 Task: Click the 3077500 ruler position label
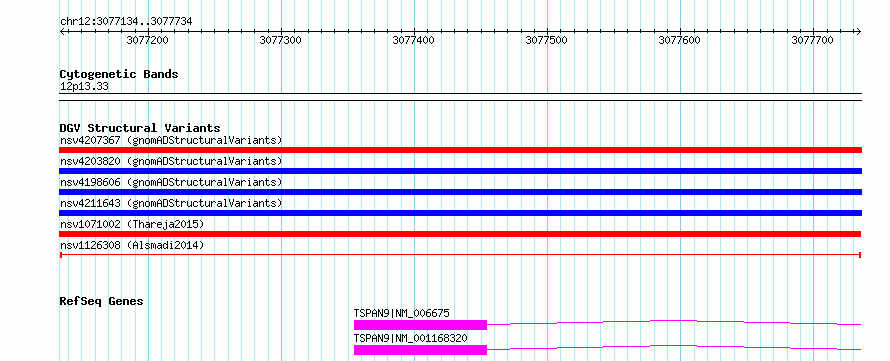pyautogui.click(x=547, y=40)
